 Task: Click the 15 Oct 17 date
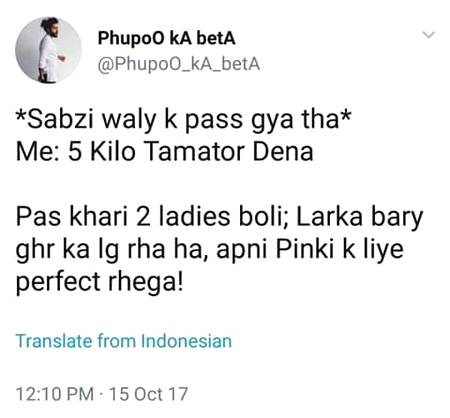(148, 394)
